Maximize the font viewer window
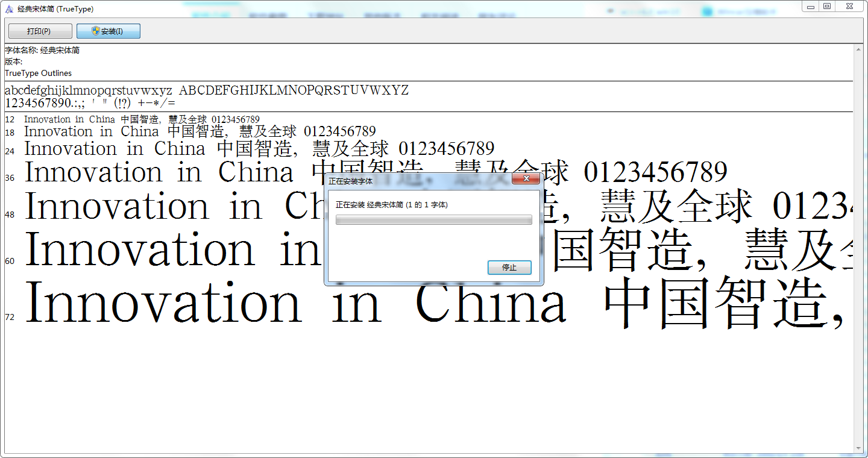 [827, 6]
